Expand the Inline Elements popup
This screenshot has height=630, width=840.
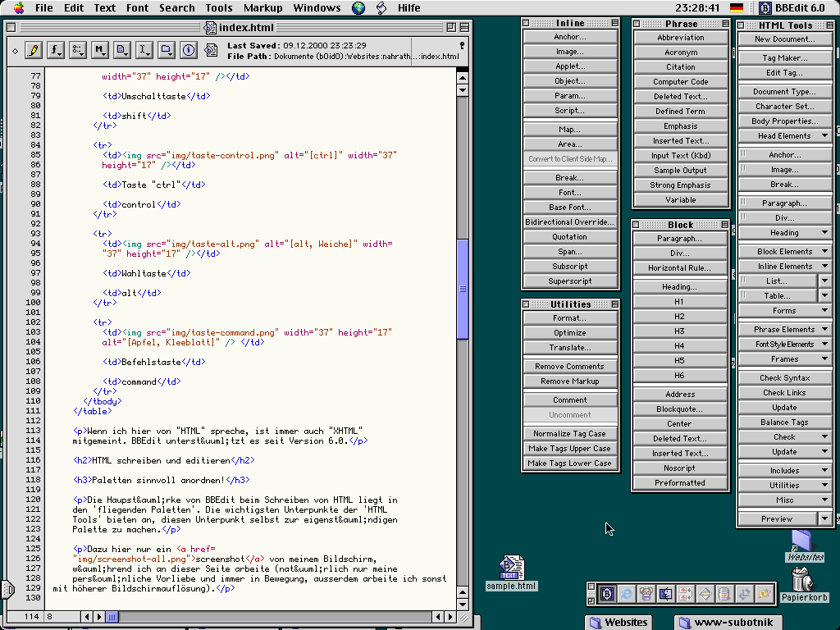click(785, 267)
